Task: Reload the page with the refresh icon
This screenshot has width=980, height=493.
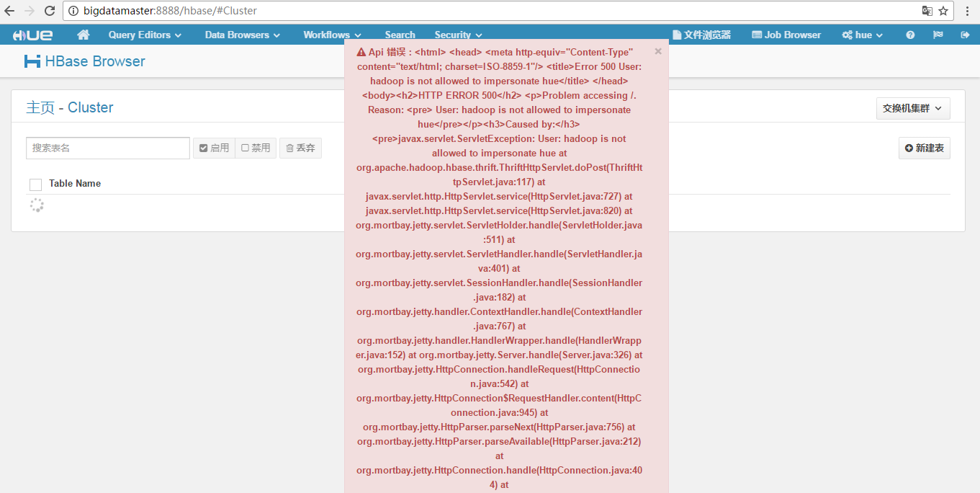Action: [50, 11]
